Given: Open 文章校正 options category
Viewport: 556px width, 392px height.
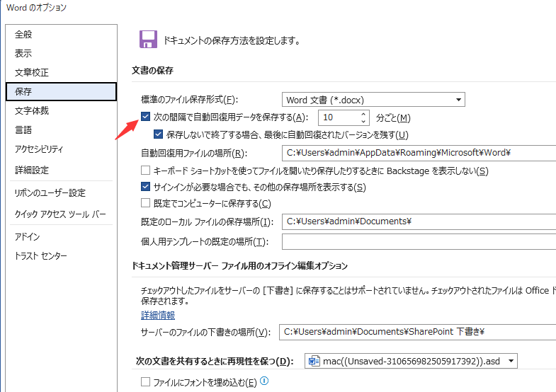Looking at the screenshot, I should [62, 73].
